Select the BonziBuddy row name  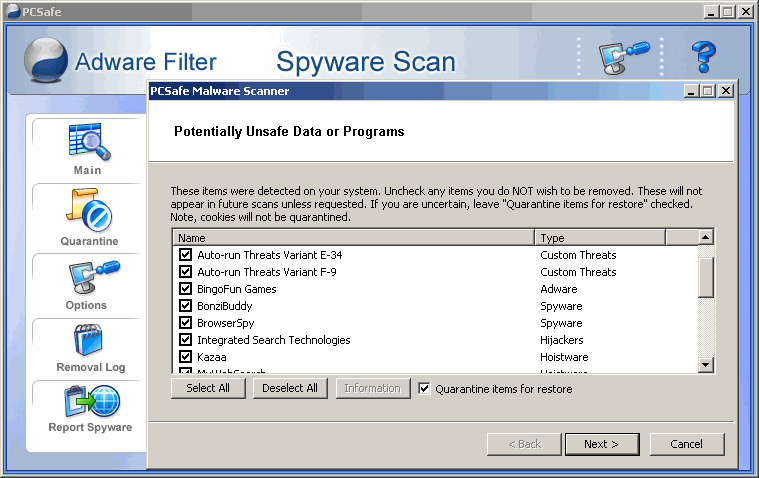[225, 306]
